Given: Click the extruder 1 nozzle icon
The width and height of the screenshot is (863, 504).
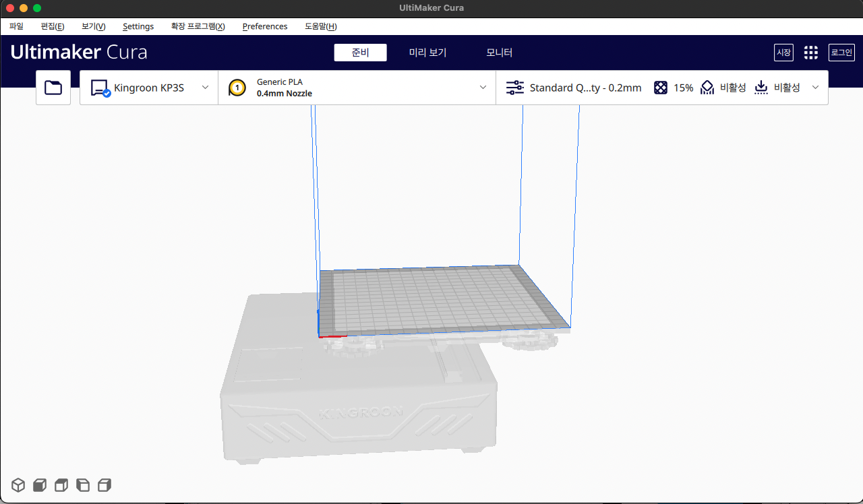Looking at the screenshot, I should 237,88.
